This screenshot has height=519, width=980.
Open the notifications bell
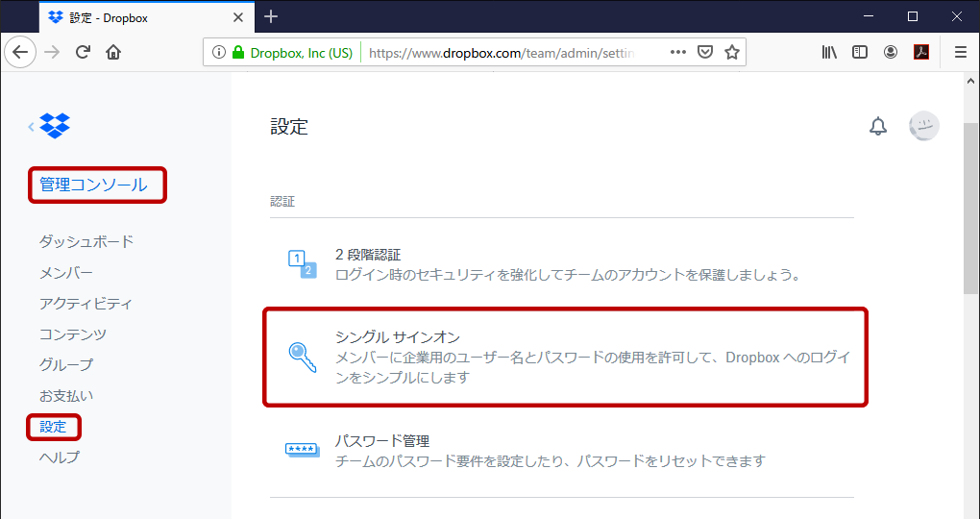click(878, 127)
